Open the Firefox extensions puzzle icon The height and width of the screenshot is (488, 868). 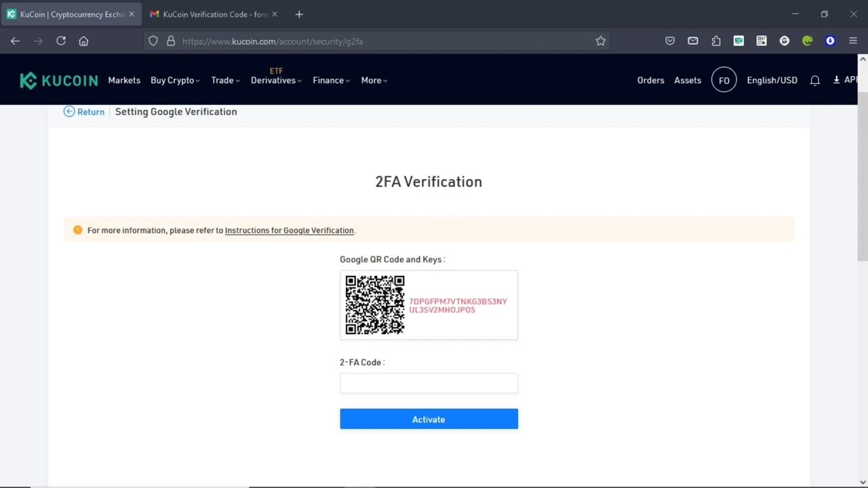(716, 41)
